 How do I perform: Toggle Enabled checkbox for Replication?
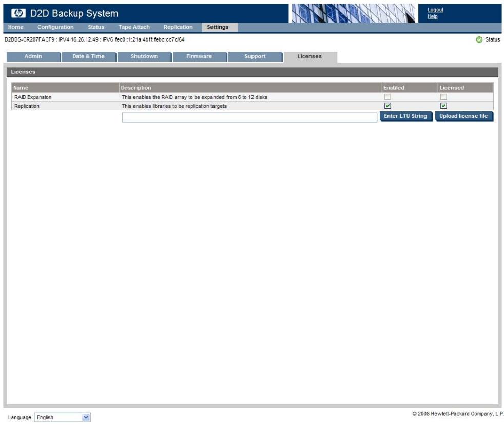tap(387, 106)
